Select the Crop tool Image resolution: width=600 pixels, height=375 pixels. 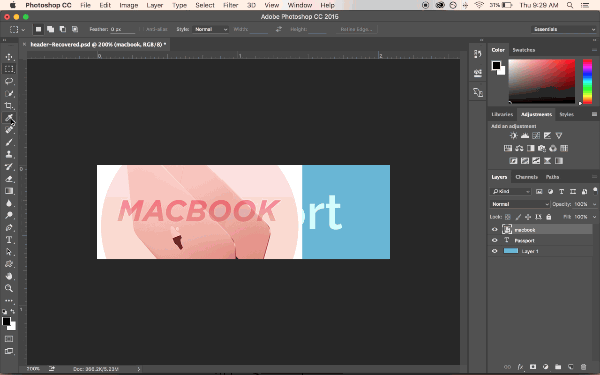pyautogui.click(x=9, y=106)
